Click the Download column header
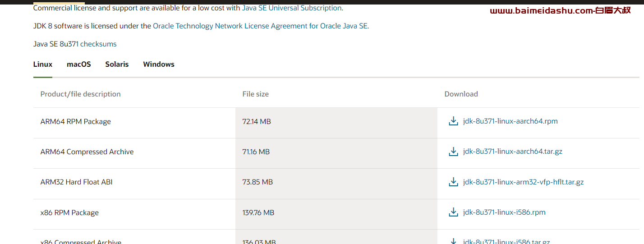644x244 pixels. (461, 94)
